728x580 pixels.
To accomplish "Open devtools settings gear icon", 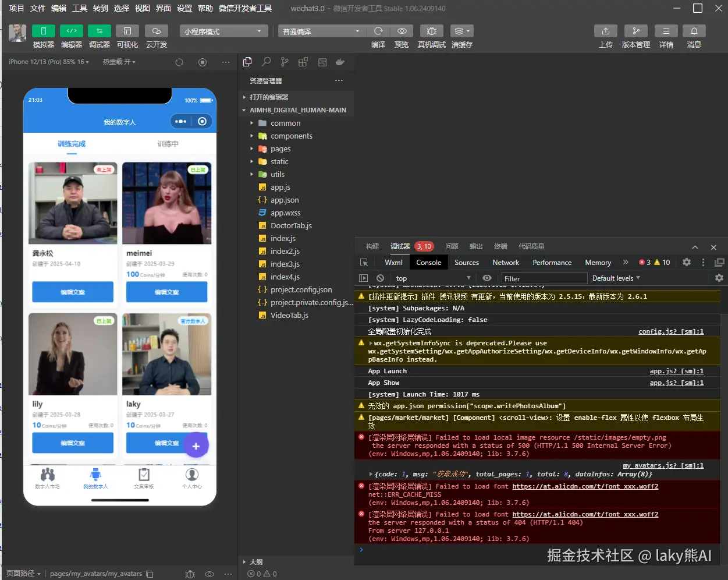I will [x=687, y=263].
